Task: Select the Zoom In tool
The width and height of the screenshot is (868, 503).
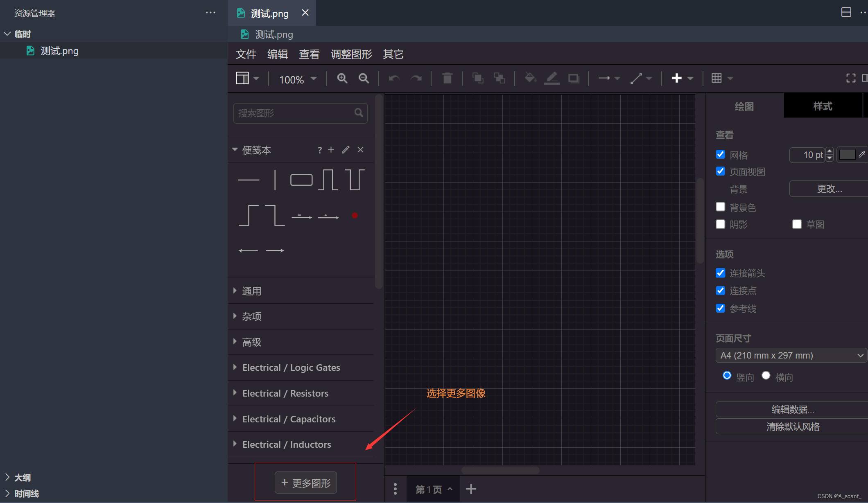Action: click(x=342, y=78)
